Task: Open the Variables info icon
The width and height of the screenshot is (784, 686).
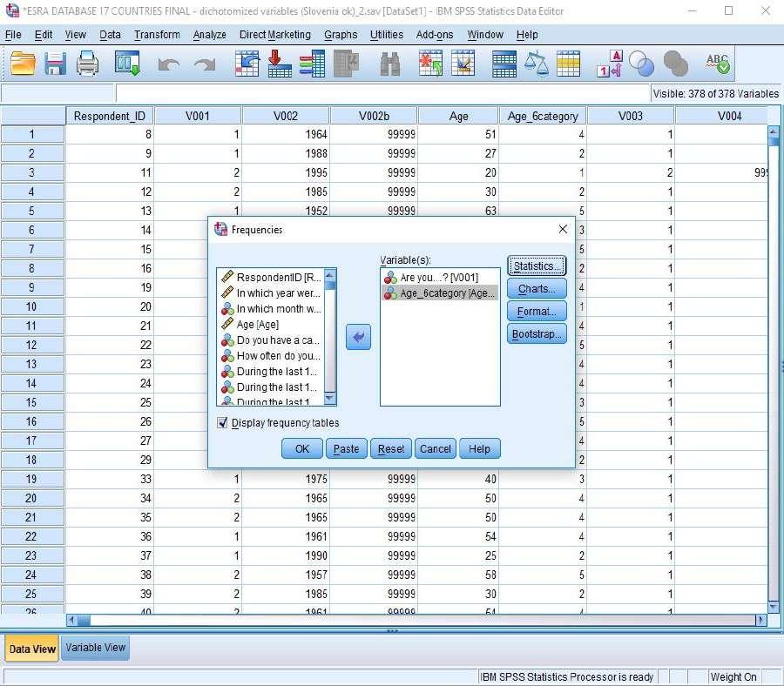Action: [x=313, y=64]
